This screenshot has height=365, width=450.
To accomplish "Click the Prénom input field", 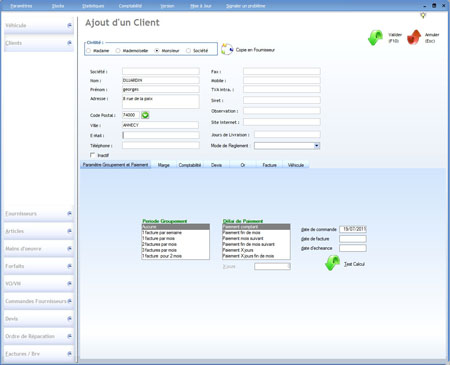I will point(161,89).
